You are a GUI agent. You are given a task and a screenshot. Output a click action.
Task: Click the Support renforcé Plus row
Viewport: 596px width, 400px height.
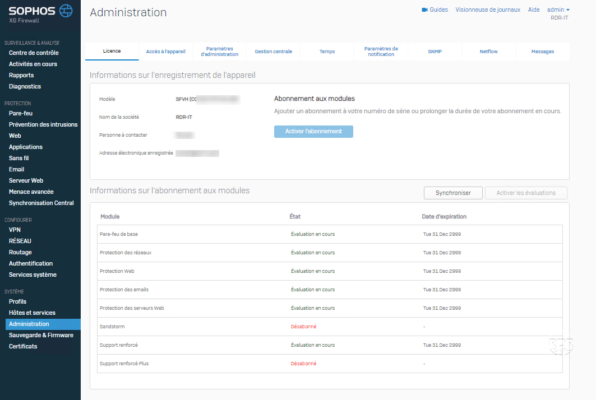point(330,363)
